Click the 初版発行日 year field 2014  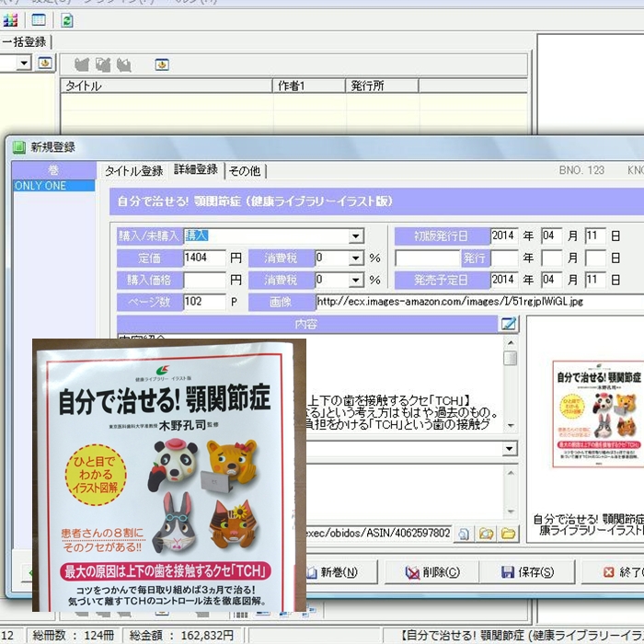[x=504, y=236]
